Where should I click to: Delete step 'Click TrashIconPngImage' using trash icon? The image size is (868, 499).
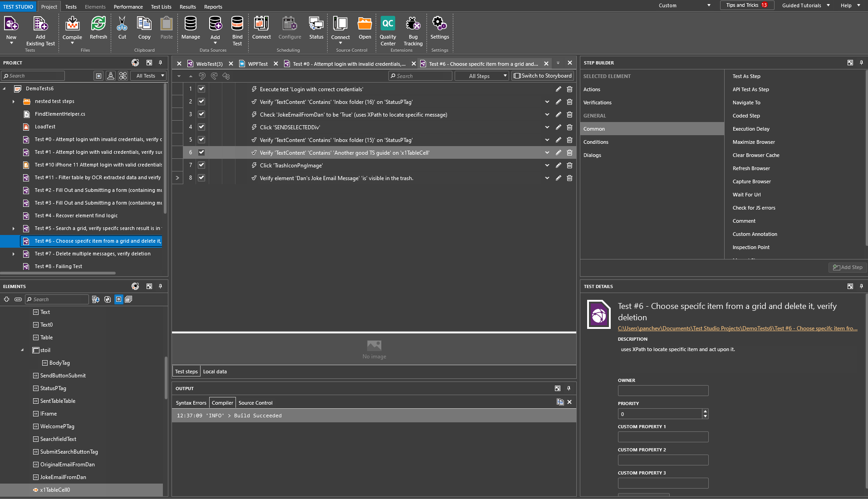point(569,165)
